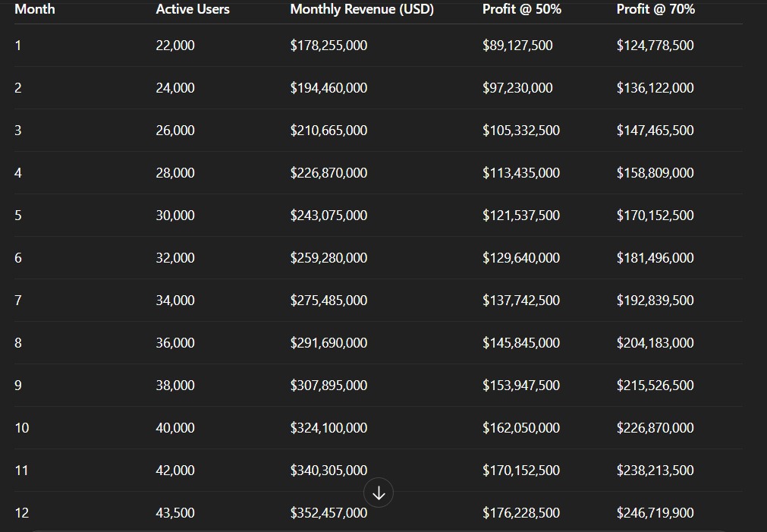Select the 43,500 active users cell

pos(175,513)
